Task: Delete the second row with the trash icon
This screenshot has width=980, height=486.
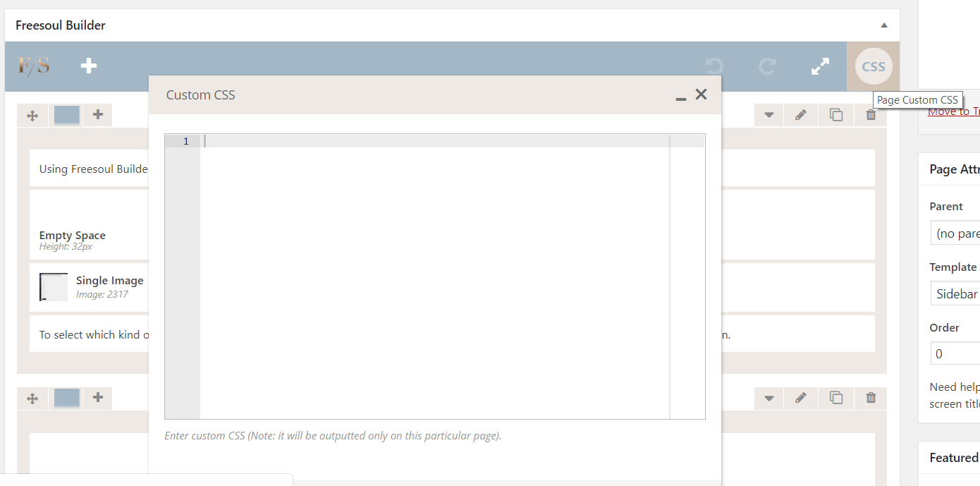Action: 871,399
